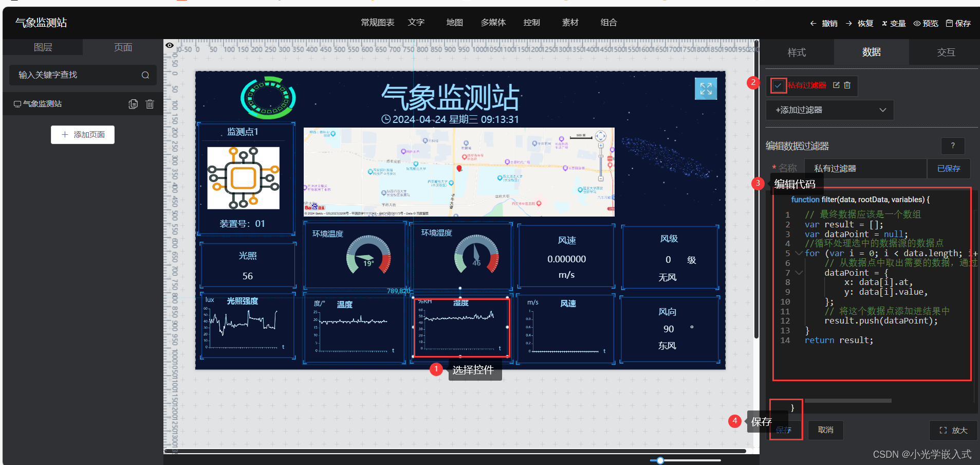Click the 输入关键字查找 search field

click(x=83, y=75)
